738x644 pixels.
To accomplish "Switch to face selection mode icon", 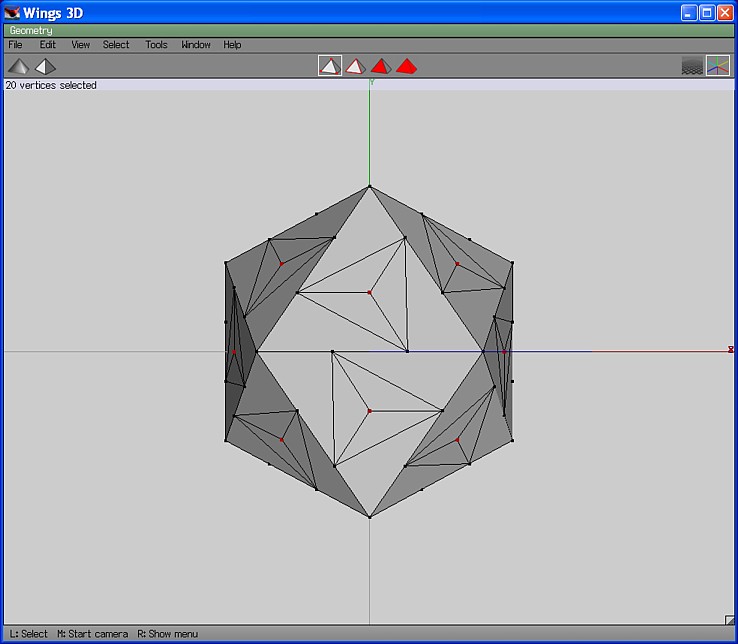I will [x=380, y=66].
